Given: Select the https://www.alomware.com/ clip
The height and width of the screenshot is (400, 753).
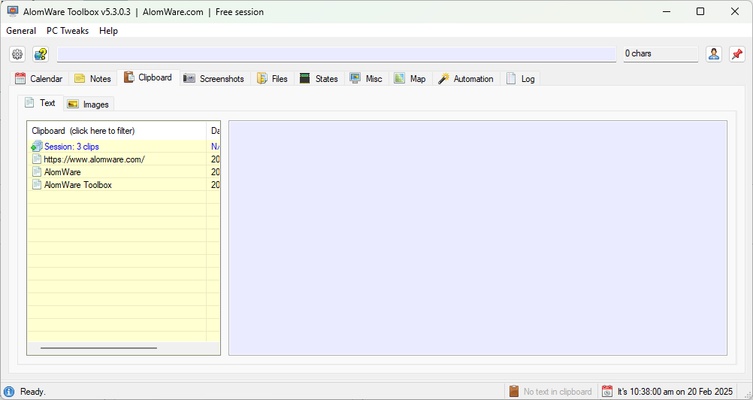Looking at the screenshot, I should point(123,159).
